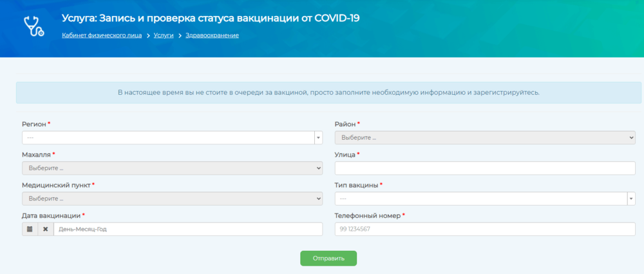Clear the vaccination date with X icon
Screen dimensions: 644x274
pos(46,229)
